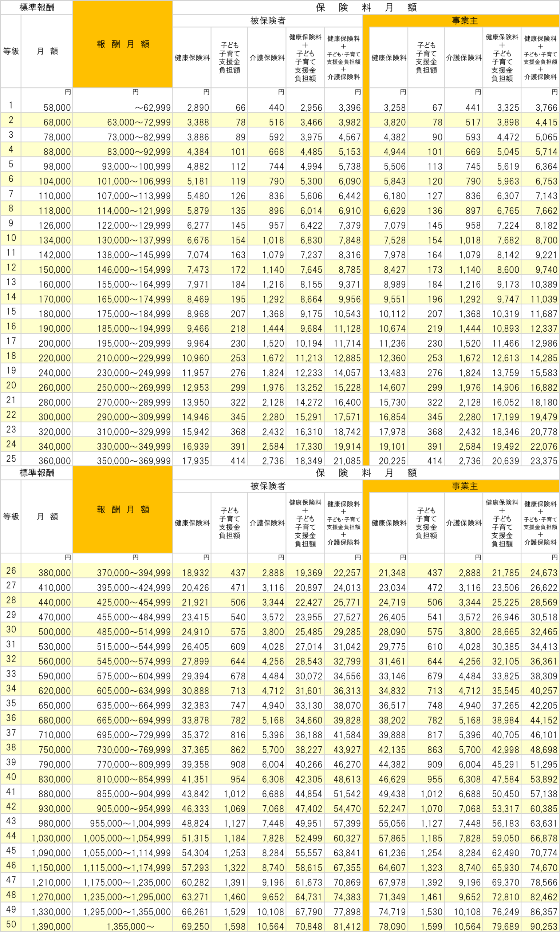560x932 pixels.
Task: Select the 500,000 standard monthly amount
Action: click(54, 632)
